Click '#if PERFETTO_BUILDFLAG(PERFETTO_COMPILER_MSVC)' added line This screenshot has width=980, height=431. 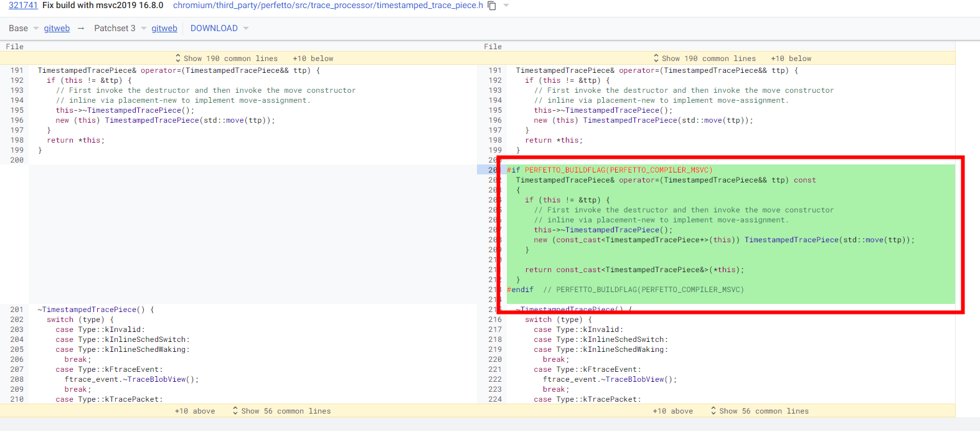click(x=610, y=170)
